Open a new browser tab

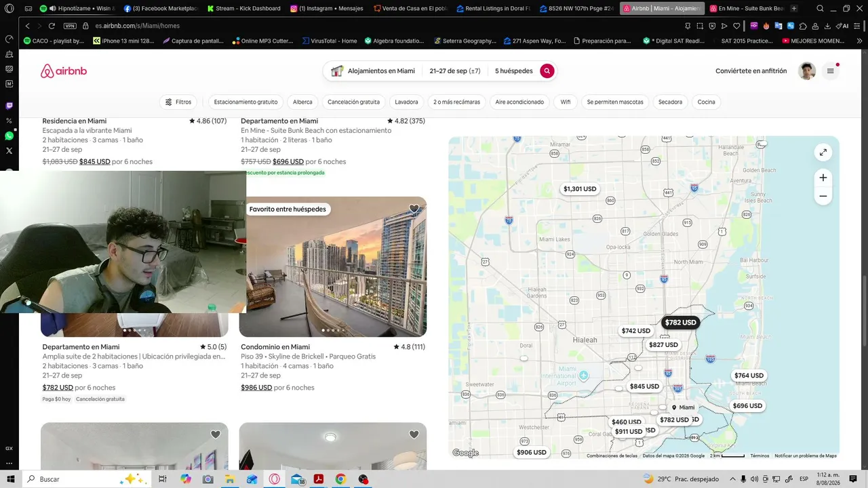click(794, 8)
